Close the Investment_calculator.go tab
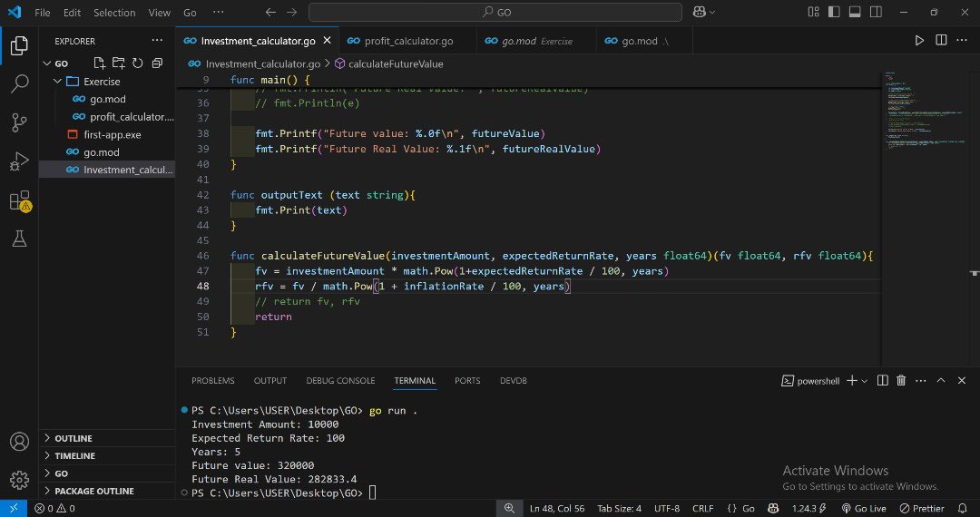Screen dimensions: 980x517 click(x=327, y=41)
